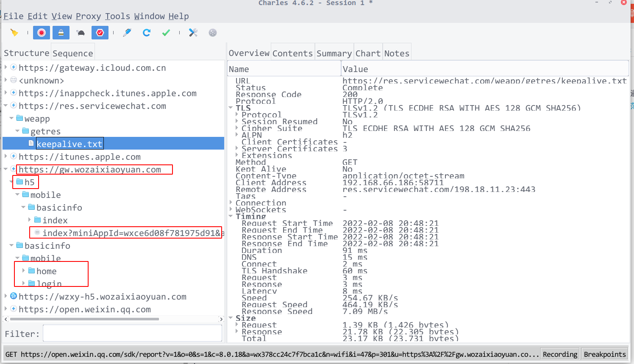Expand Server Certificates row

click(237, 149)
